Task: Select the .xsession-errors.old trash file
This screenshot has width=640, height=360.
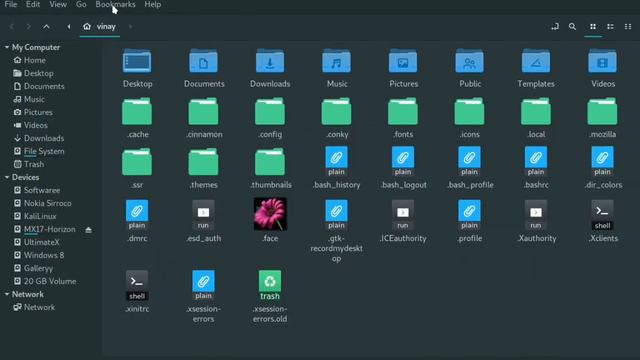Action: pos(270,285)
